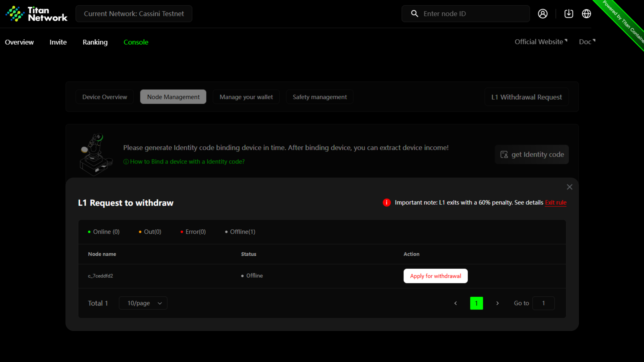Go to next page arrow
Screen dimensions: 644x362
click(x=497, y=303)
